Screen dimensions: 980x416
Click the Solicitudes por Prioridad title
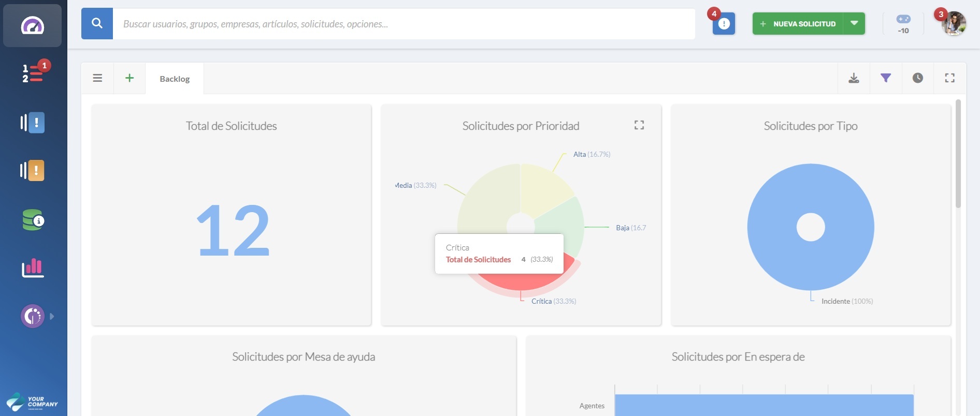click(521, 126)
